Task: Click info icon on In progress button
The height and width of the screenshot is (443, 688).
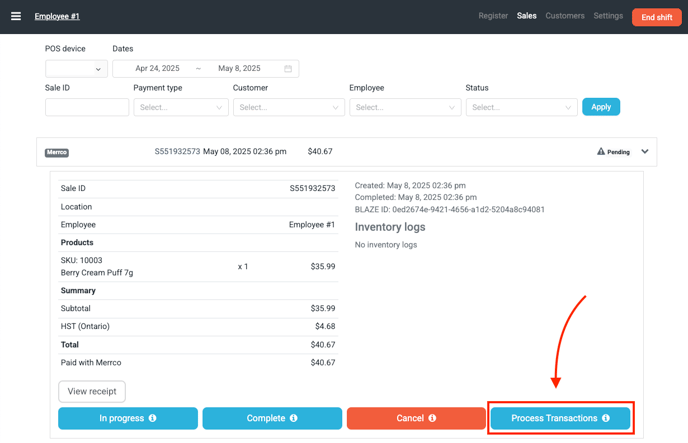Action: click(153, 418)
